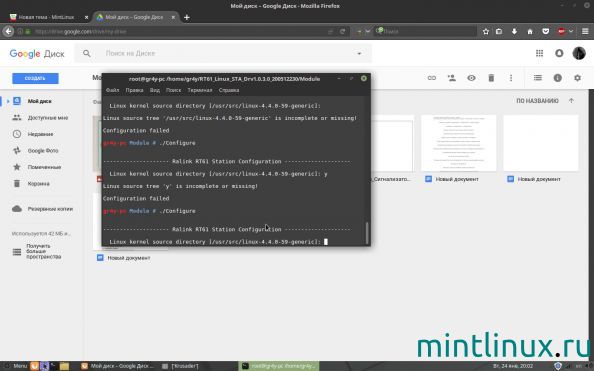Image resolution: width=594 pixels, height=371 pixels.
Task: Switch to the MintLinux forum tab
Action: coord(47,17)
